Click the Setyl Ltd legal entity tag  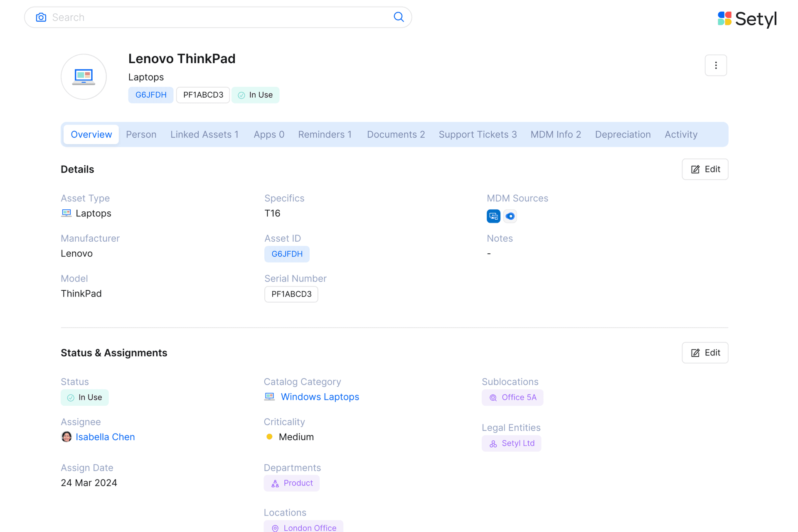pos(511,443)
